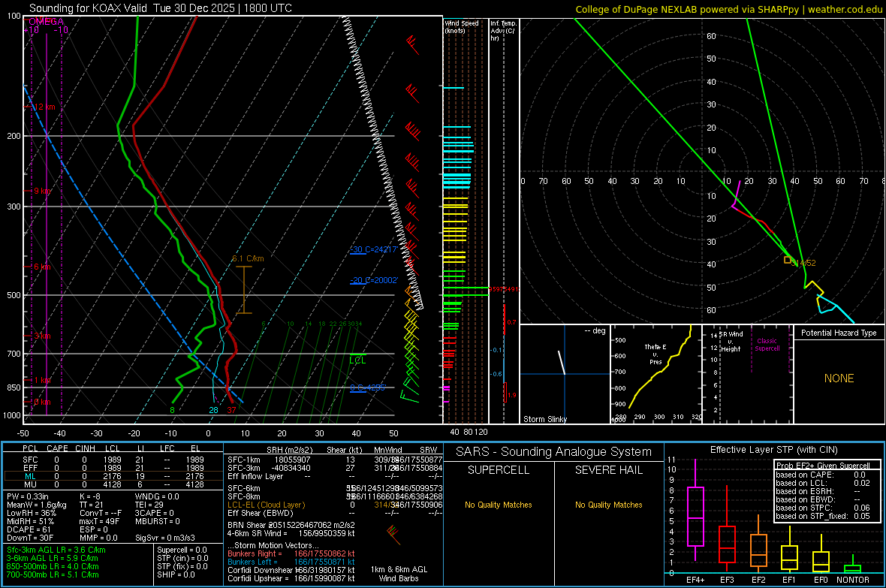The height and width of the screenshot is (588, 886).
Task: Select the highlighted ML parcel row
Action: click(x=113, y=476)
